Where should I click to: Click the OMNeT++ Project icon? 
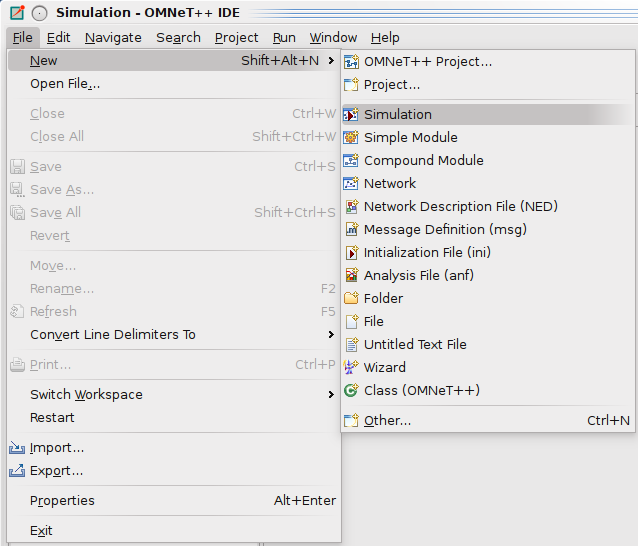click(x=351, y=61)
